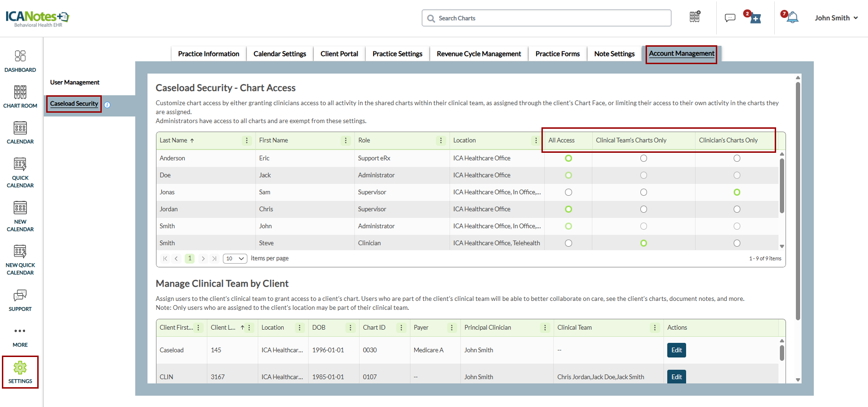The image size is (868, 407).
Task: Open Support from the sidebar
Action: click(x=20, y=300)
